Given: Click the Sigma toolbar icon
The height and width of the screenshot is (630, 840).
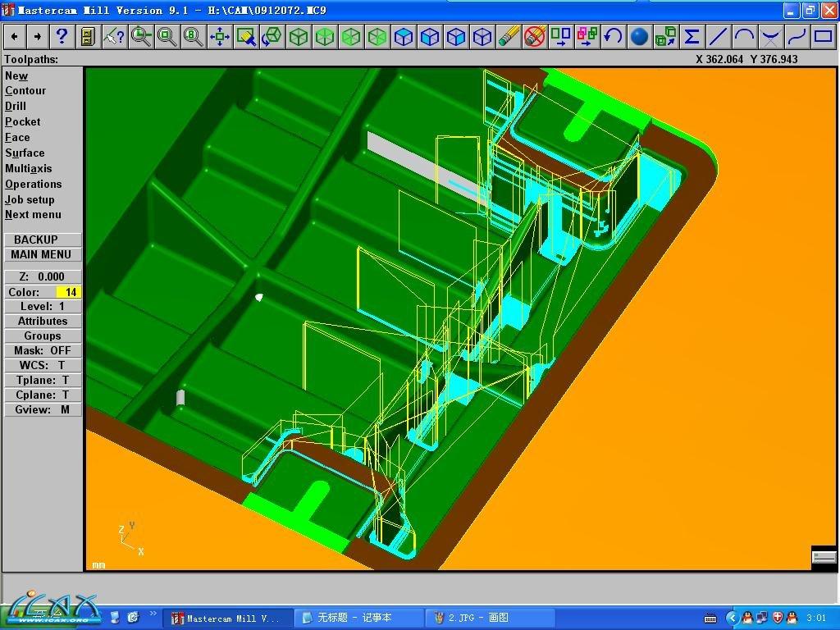Looking at the screenshot, I should point(692,37).
